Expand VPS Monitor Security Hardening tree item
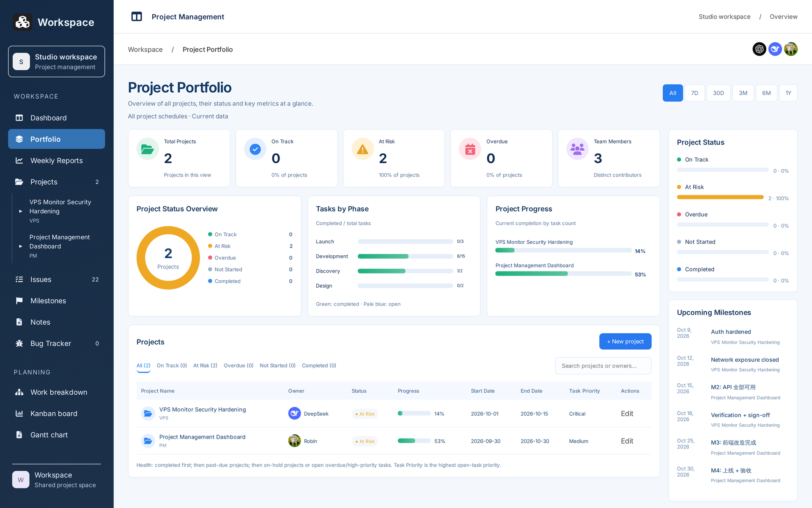 click(x=20, y=211)
